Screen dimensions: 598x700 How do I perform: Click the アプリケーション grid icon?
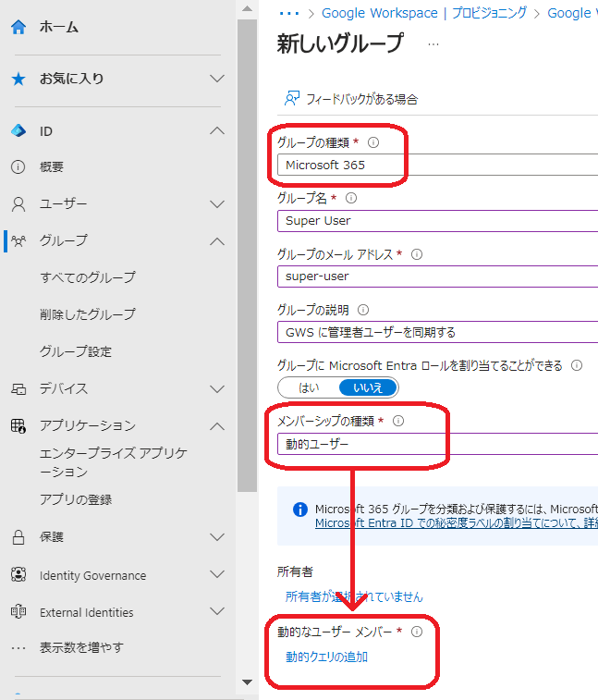click(x=18, y=426)
